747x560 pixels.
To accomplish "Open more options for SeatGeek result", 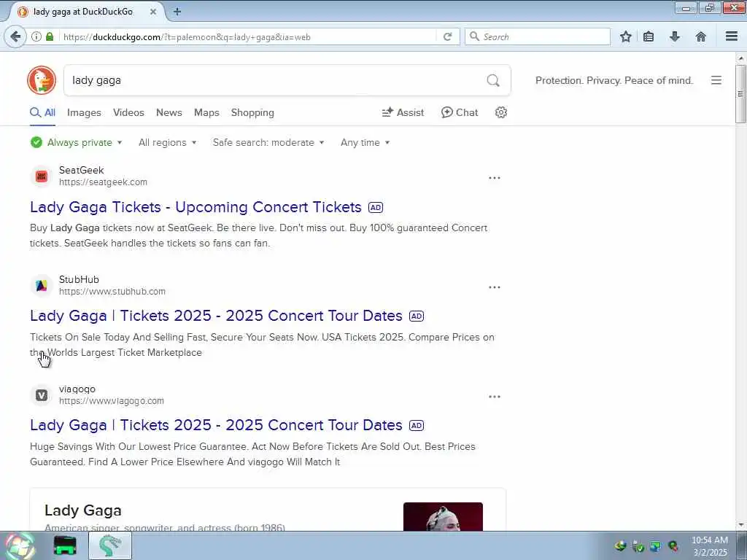I will point(495,178).
